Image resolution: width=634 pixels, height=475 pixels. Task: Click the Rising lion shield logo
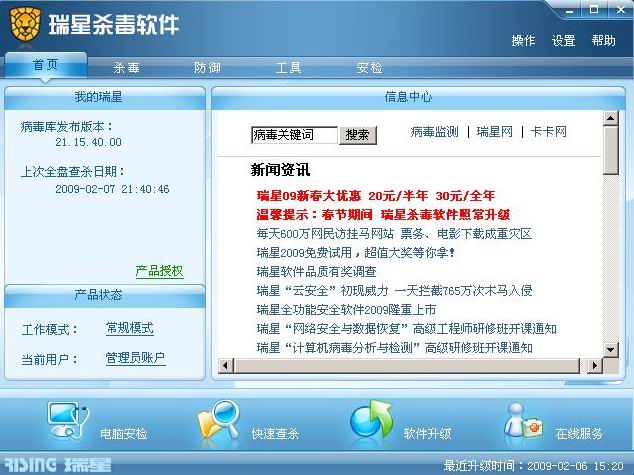pyautogui.click(x=25, y=24)
